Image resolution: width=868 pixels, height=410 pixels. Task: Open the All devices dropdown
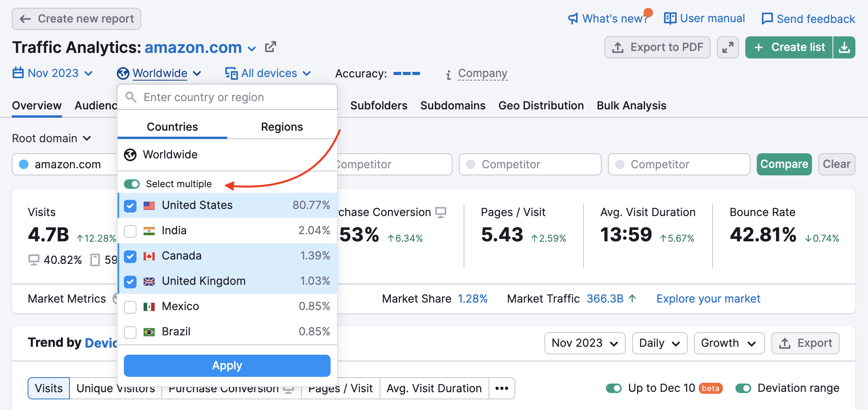(x=268, y=73)
